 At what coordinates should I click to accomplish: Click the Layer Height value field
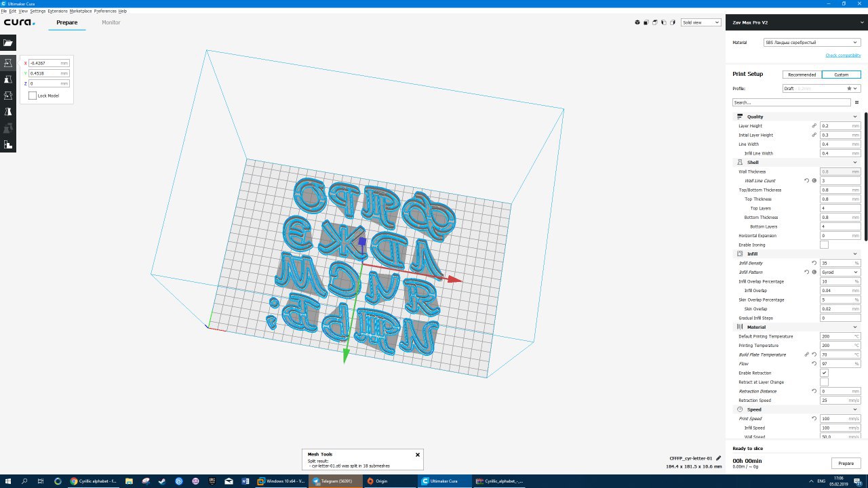click(840, 125)
